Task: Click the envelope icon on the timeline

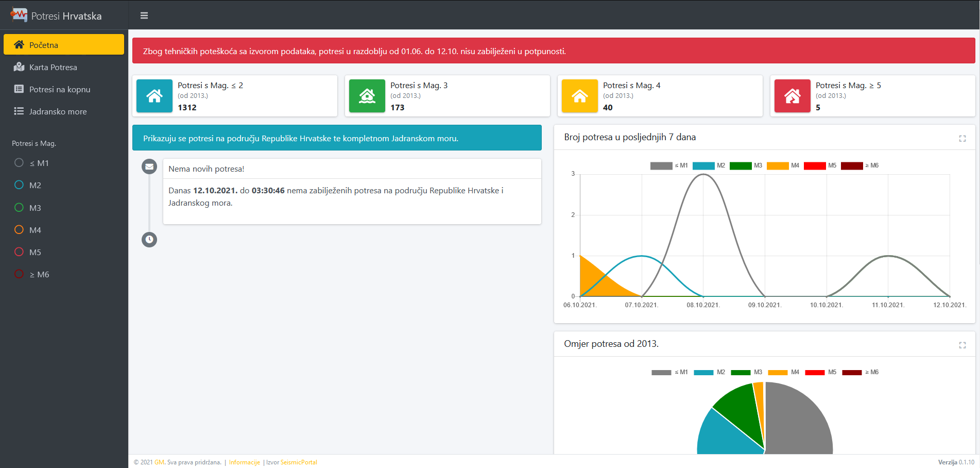Action: click(149, 166)
